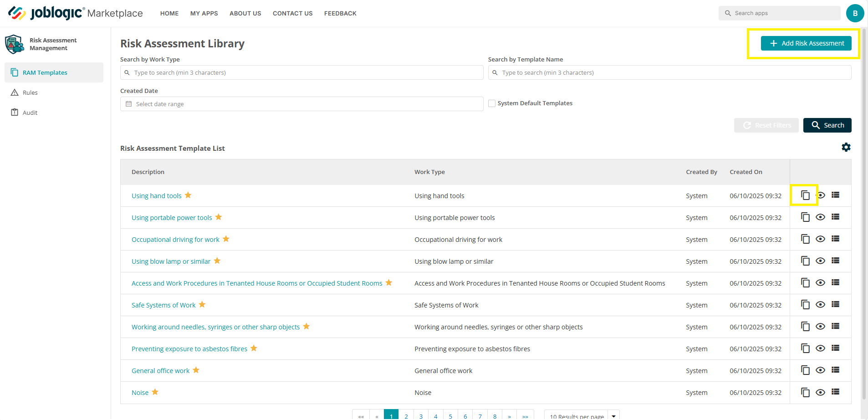Go to next page arrow in pagination
Image resolution: width=868 pixels, height=420 pixels.
[509, 415]
